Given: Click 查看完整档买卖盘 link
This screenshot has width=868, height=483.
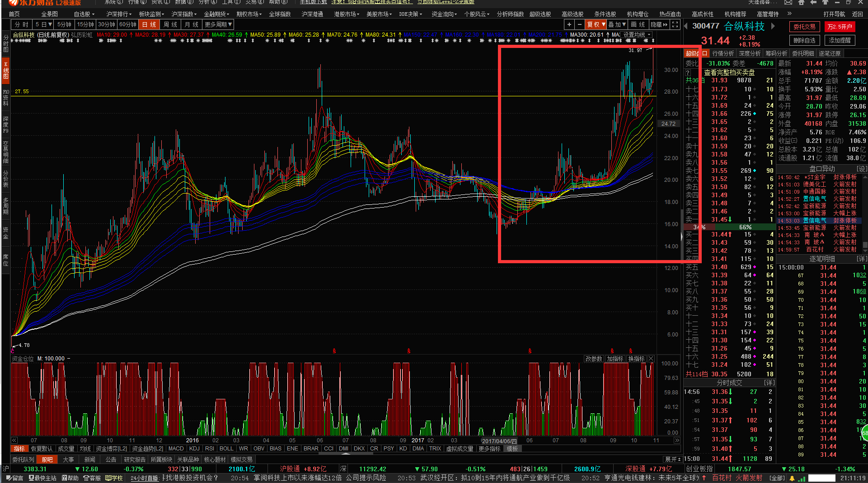Looking at the screenshot, I should tap(729, 72).
